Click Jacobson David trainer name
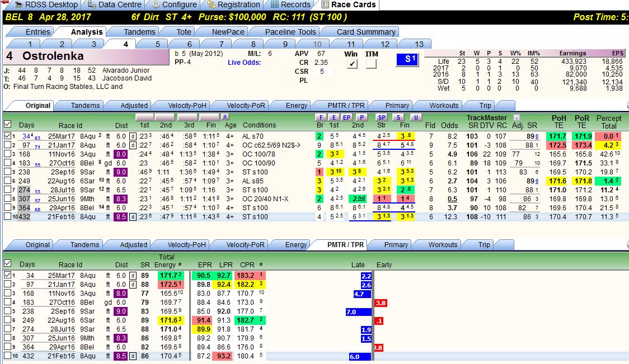Screen dimensions: 629x364 [127, 78]
